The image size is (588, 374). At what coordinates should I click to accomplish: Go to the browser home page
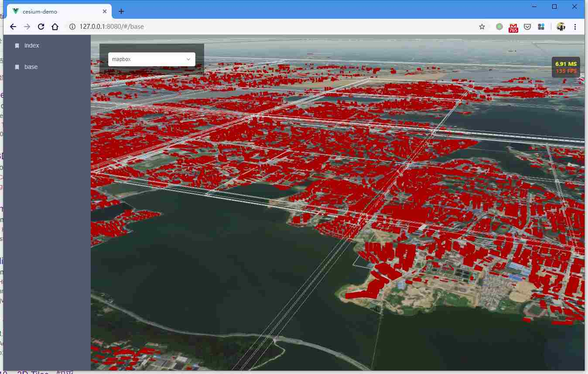[x=55, y=27]
